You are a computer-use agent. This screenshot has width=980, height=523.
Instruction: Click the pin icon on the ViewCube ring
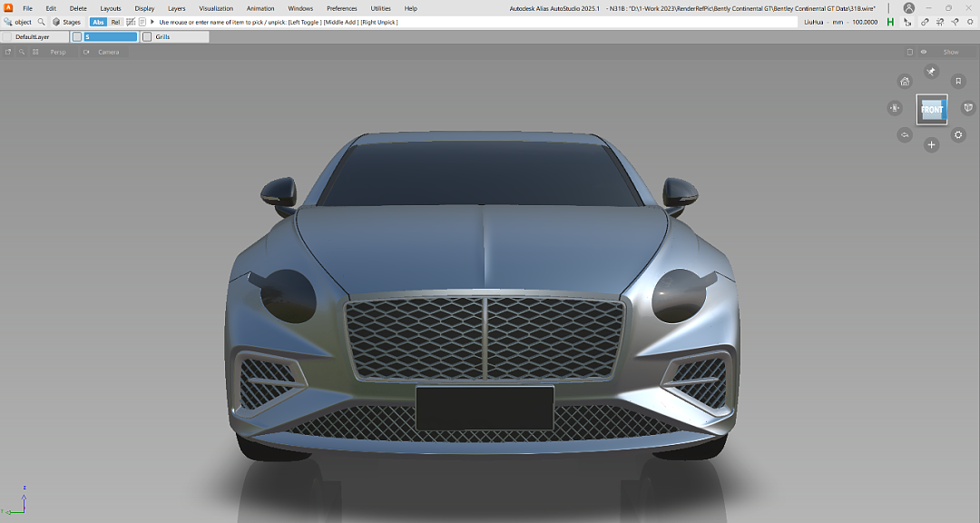click(x=931, y=72)
